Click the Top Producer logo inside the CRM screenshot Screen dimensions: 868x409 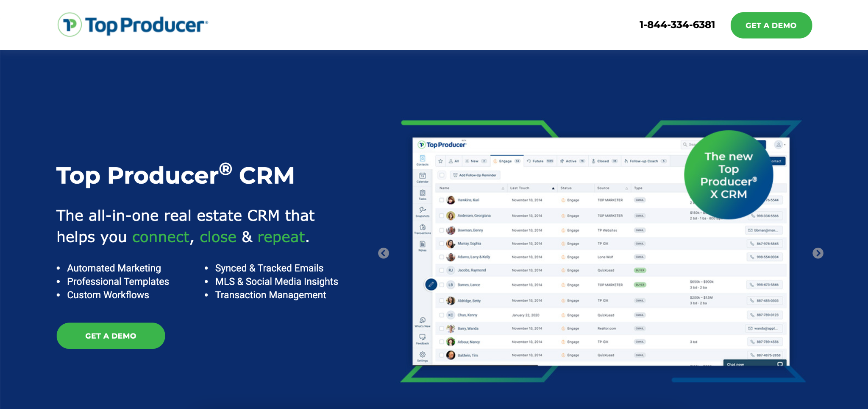click(x=442, y=145)
